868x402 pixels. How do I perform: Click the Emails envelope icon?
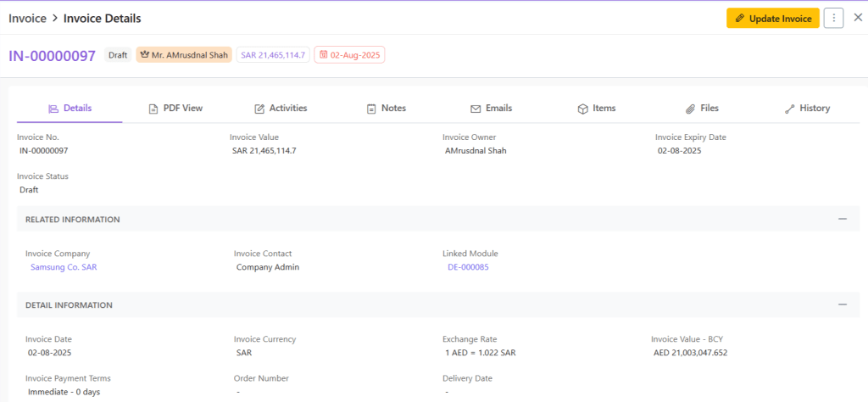coord(476,109)
